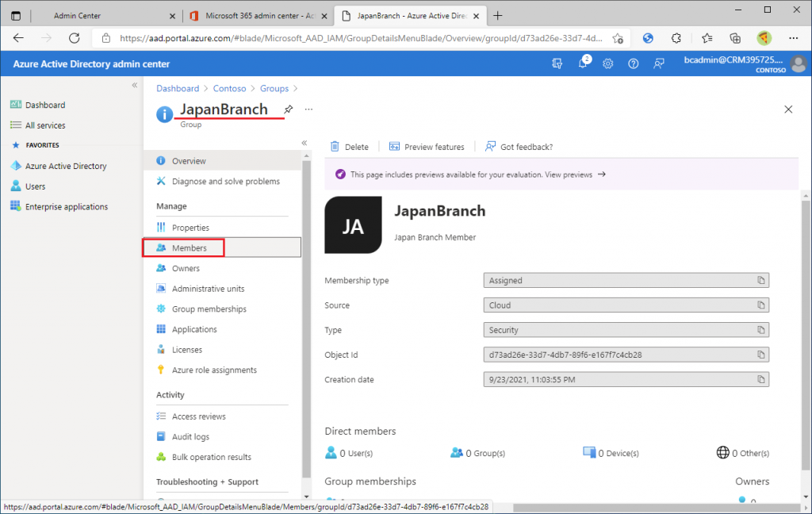Copy the Source value
The image size is (812, 514).
point(760,305)
